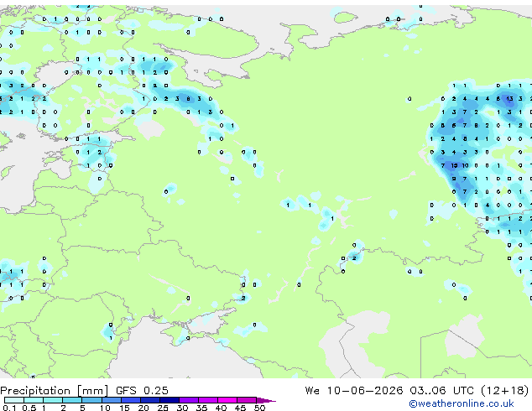
Task: Click the '(12+18)' forecast offset text
Action: (x=505, y=391)
